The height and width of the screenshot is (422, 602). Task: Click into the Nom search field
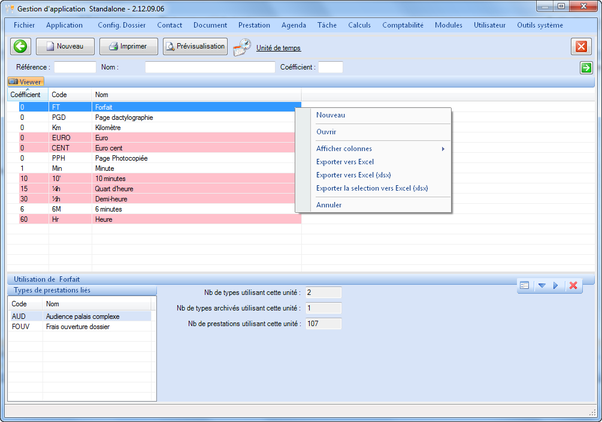click(x=209, y=68)
